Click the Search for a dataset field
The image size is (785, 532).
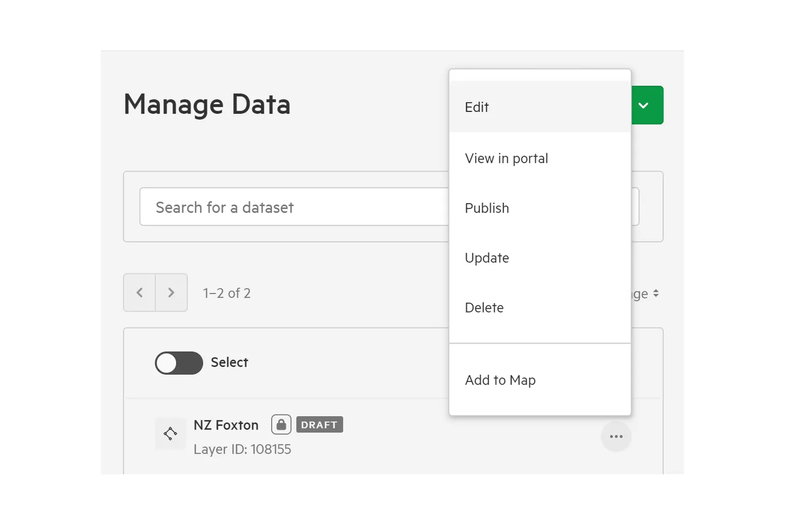[294, 207]
